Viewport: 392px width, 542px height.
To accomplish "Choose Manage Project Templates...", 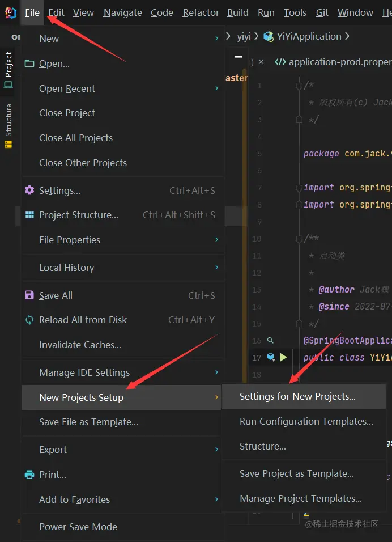I will point(304,498).
